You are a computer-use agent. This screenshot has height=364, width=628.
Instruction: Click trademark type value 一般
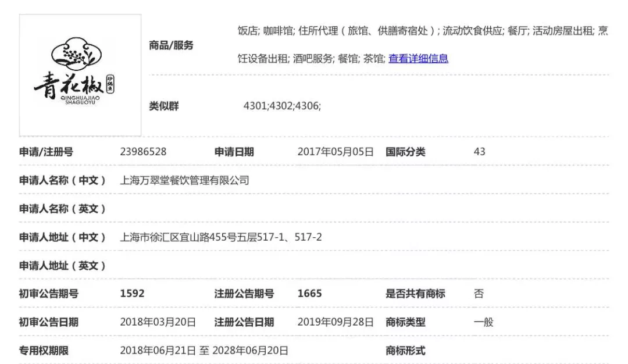pyautogui.click(x=483, y=322)
